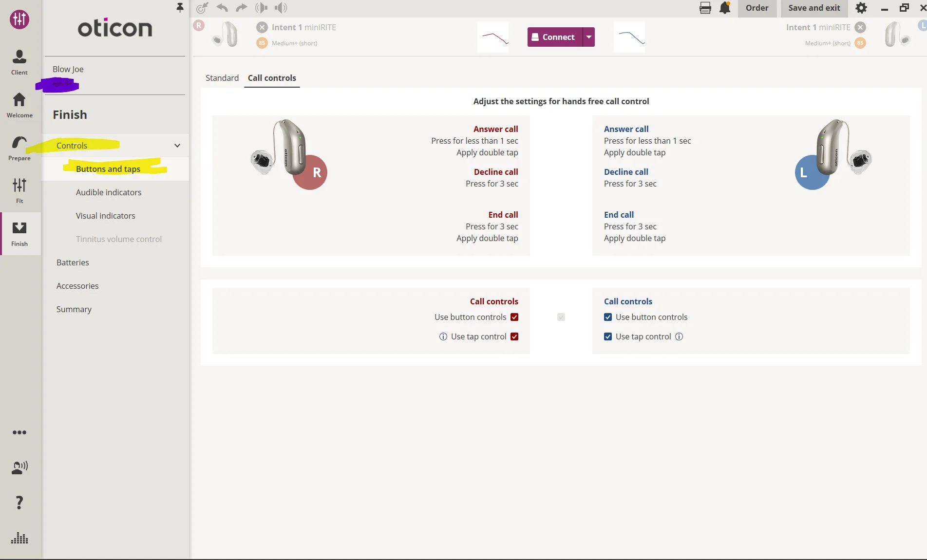Select the Call controls tab
This screenshot has height=560, width=927.
click(272, 78)
